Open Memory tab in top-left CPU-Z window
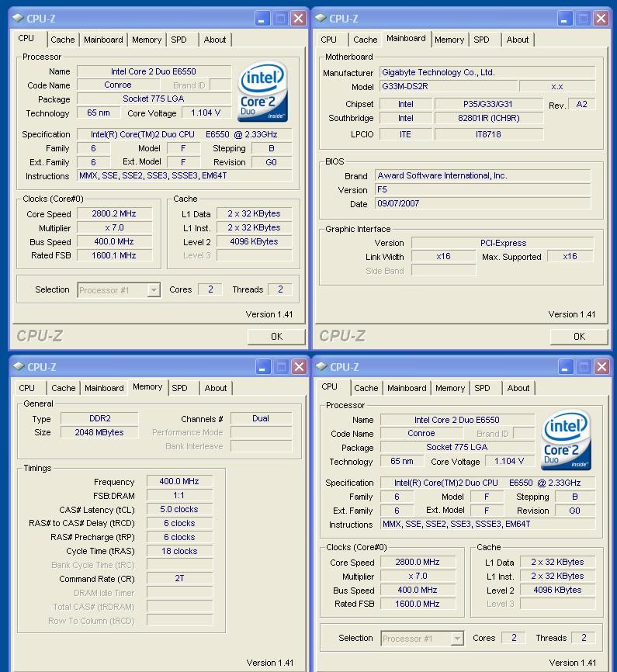This screenshot has height=672, width=617. pos(147,40)
